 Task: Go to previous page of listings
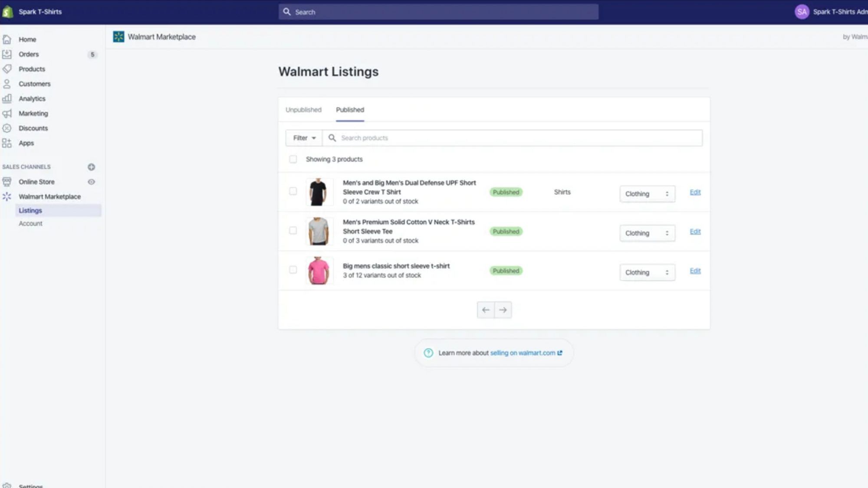point(486,310)
